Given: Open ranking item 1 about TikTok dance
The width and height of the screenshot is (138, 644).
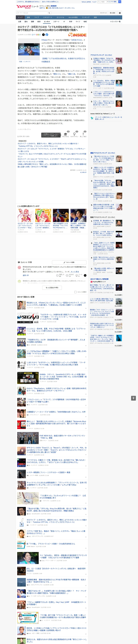Looking at the screenshot, I should coord(104,60).
